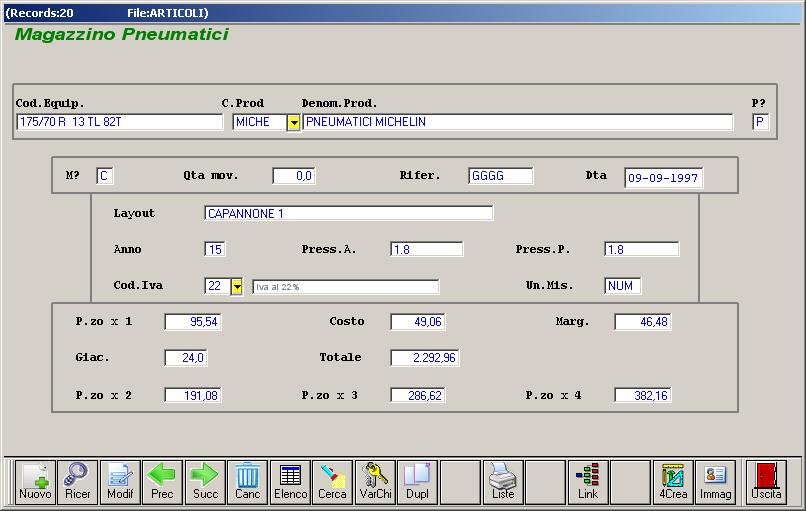
Task: Select the Costo field 49,06
Action: 418,322
